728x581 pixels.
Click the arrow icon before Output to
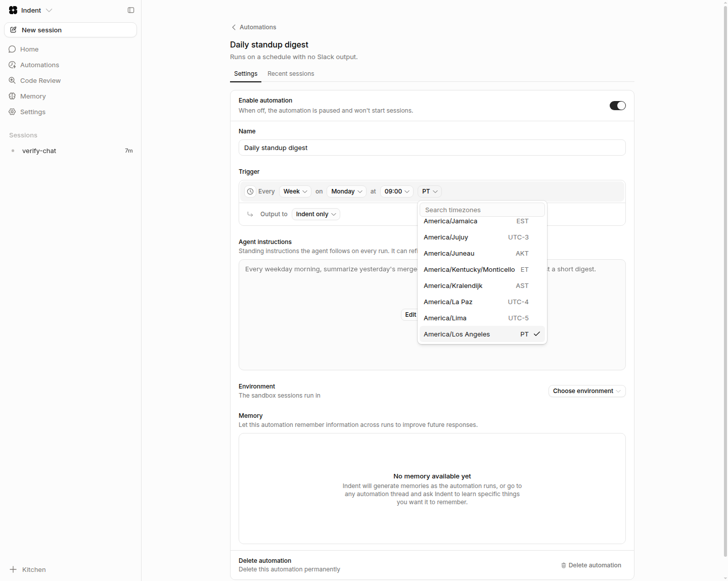250,214
